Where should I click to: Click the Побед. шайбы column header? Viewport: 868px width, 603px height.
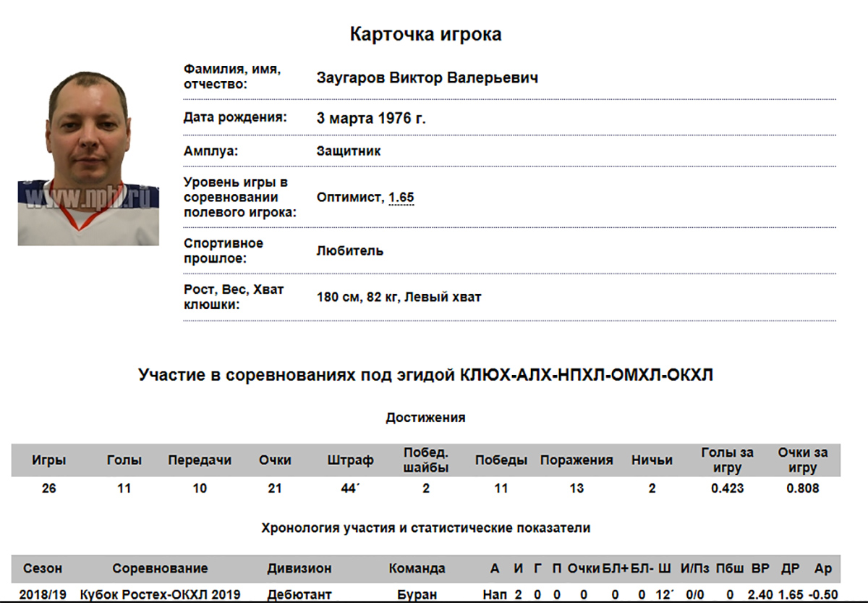click(426, 460)
